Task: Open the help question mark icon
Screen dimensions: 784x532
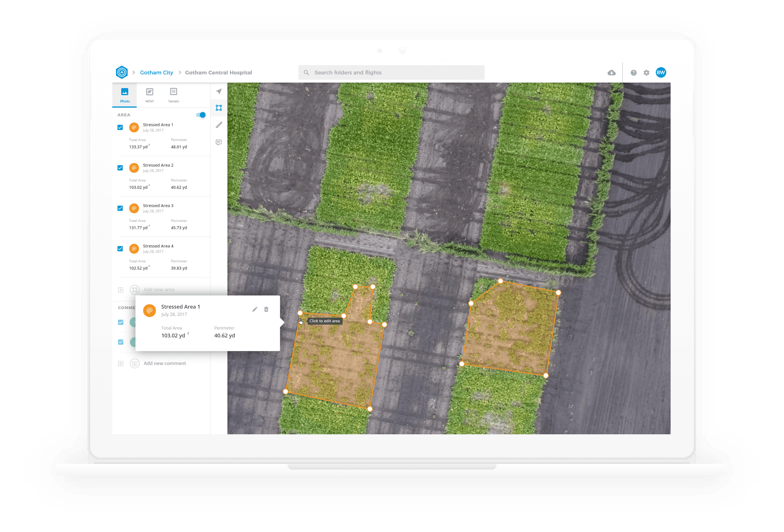Action: (633, 73)
